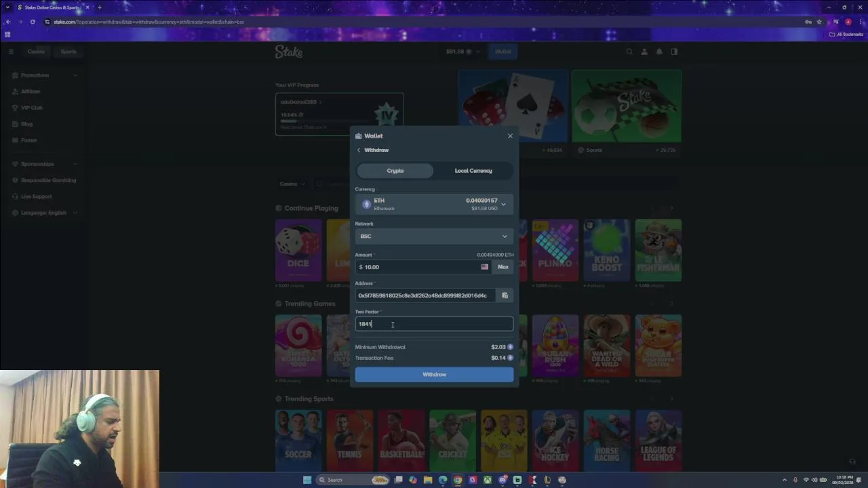868x488 pixels.
Task: Open the Sugar Rush 1000 game
Action: click(x=555, y=346)
